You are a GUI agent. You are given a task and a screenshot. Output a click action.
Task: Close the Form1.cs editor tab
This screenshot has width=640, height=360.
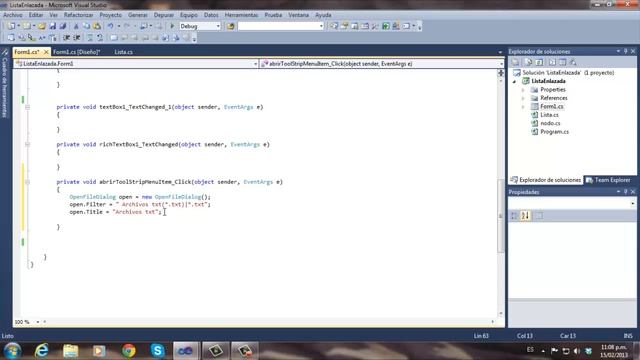[46, 52]
